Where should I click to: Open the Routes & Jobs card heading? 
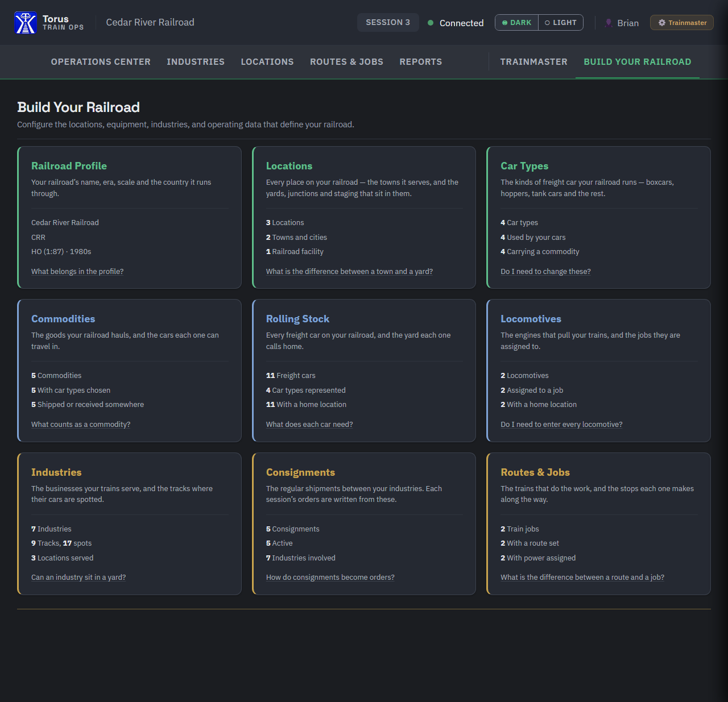[535, 472]
